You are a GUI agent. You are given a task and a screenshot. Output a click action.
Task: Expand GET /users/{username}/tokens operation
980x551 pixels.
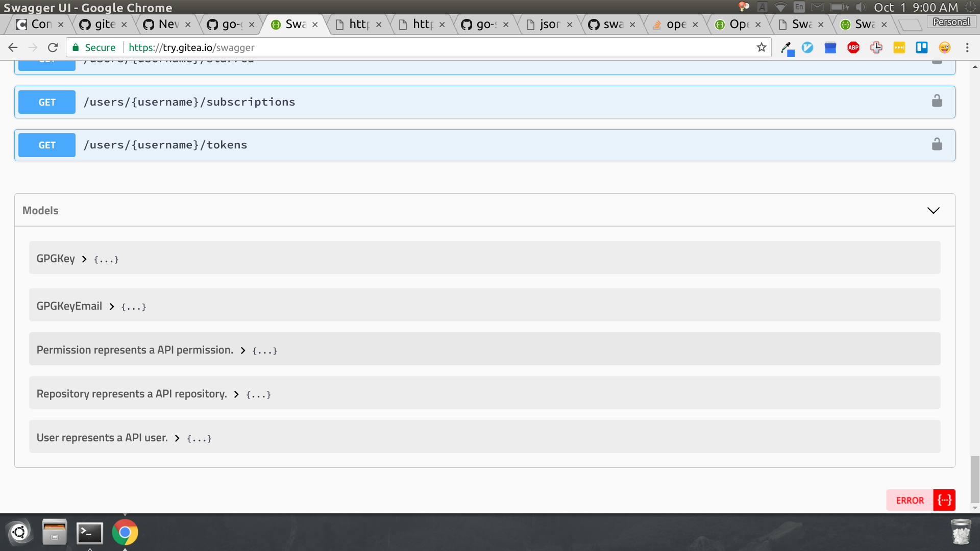(485, 145)
